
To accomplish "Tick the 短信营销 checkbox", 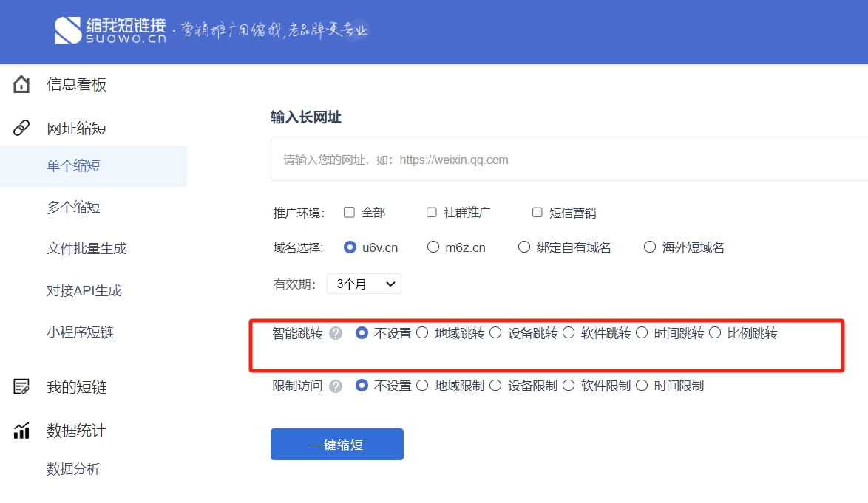I will [538, 213].
